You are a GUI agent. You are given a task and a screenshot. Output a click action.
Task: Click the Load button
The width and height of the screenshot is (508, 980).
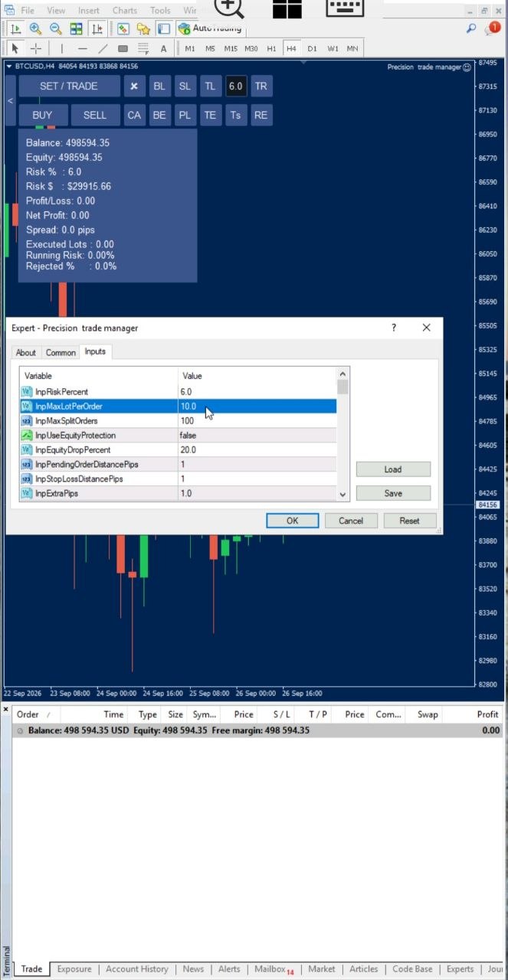[x=393, y=469]
